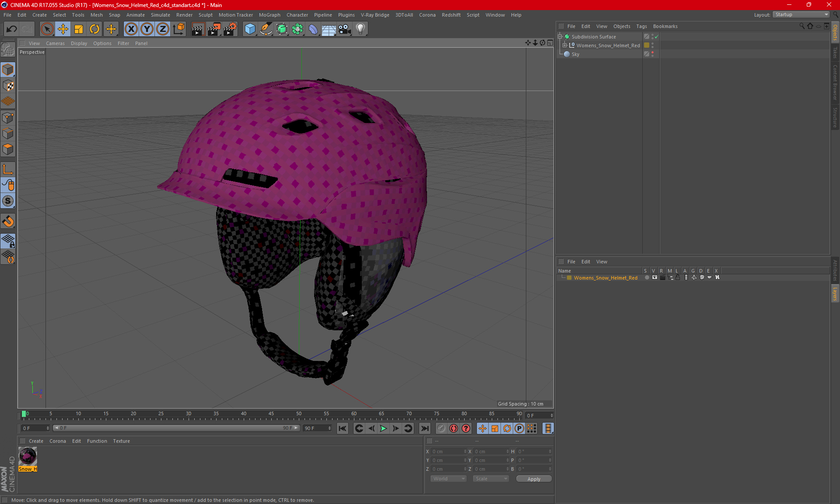Enable the Axis tool
840x504 pixels.
(8, 169)
